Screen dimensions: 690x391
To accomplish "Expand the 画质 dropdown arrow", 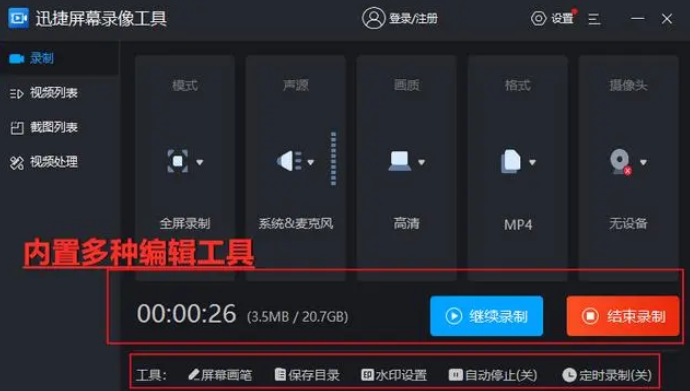I will [422, 162].
